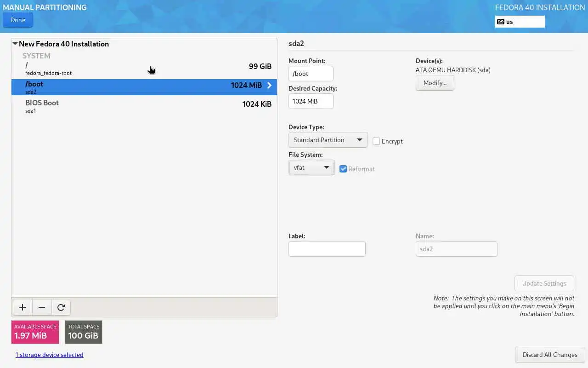Click the reload storage configuration icon

point(61,307)
